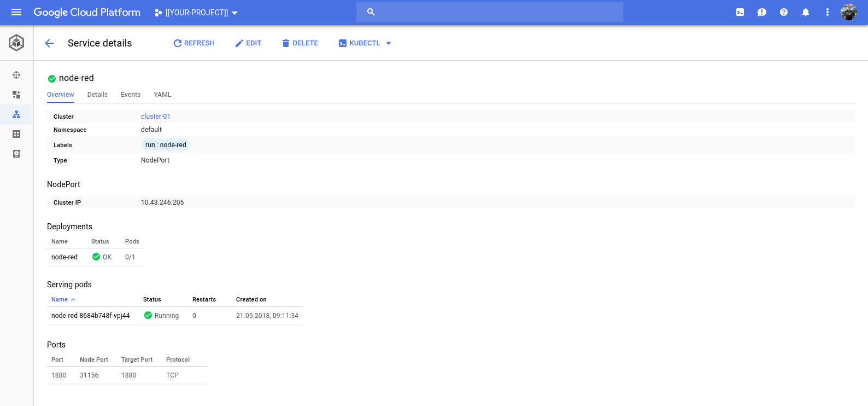Click the '21.05.2018, 09:11:34' creation date
Screen dimensions: 868x406
[267, 316]
